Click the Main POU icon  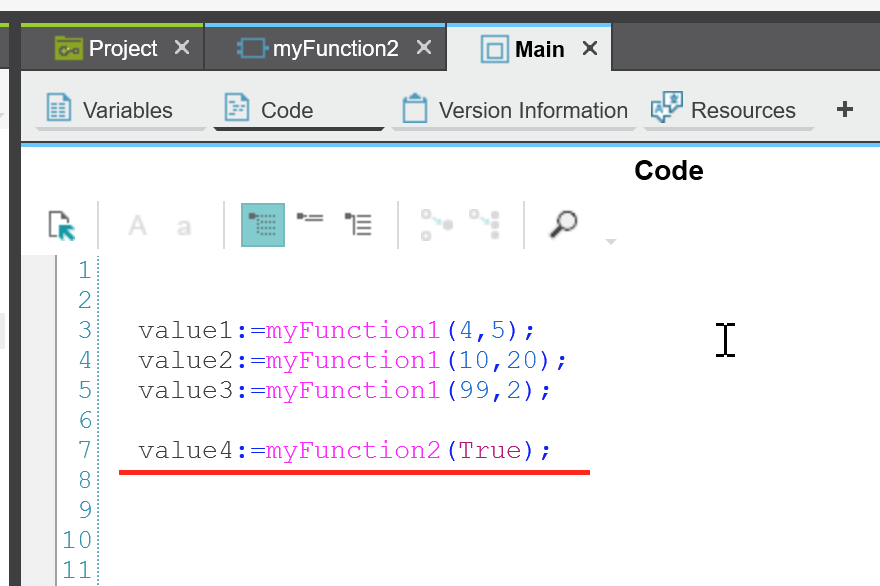[494, 49]
